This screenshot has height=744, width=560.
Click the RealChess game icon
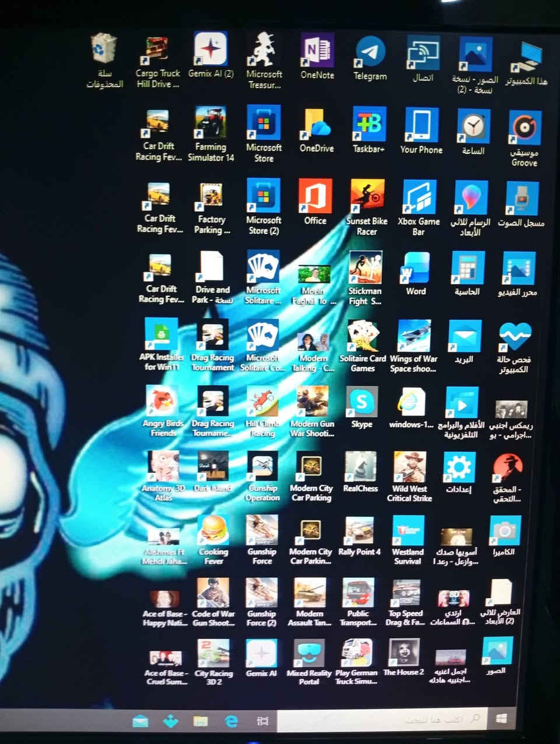[360, 467]
